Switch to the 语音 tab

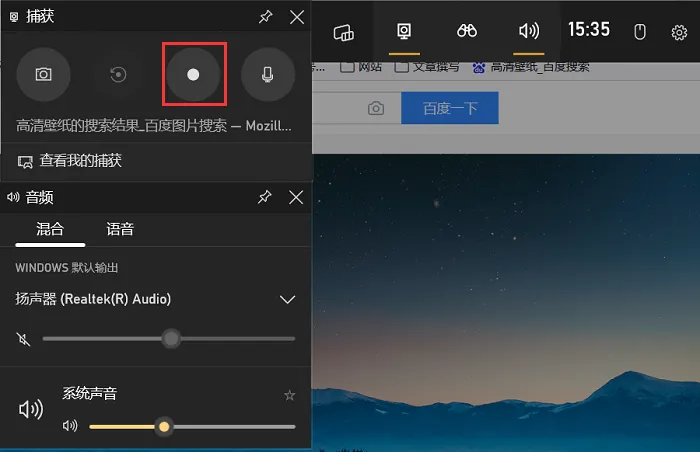(x=120, y=230)
